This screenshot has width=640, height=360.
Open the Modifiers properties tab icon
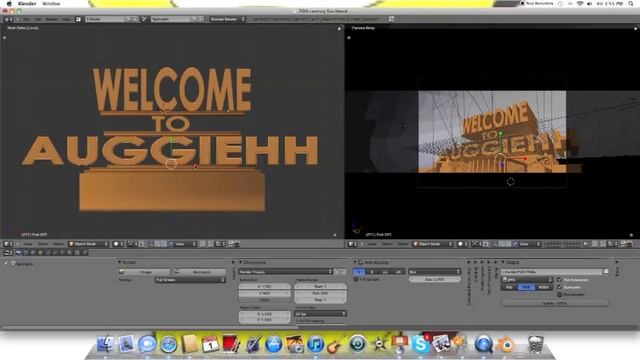point(55,253)
